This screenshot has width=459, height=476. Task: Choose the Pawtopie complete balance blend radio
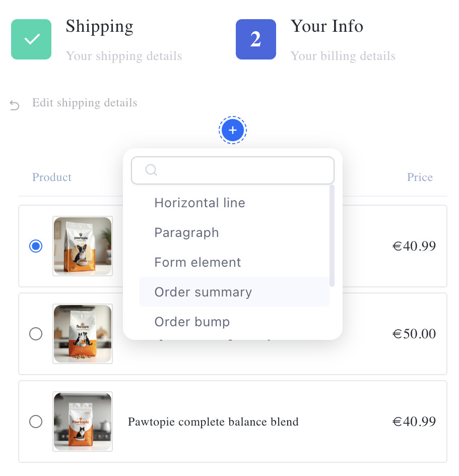coord(36,421)
